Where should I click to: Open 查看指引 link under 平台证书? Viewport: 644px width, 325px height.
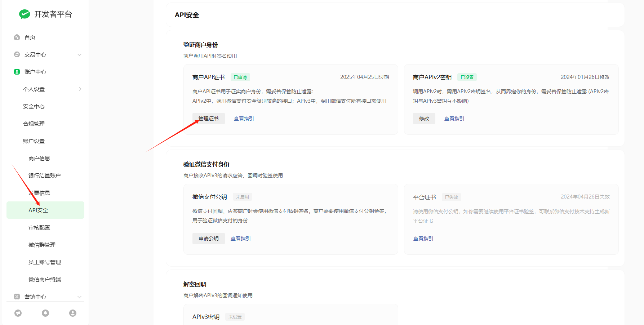click(423, 239)
